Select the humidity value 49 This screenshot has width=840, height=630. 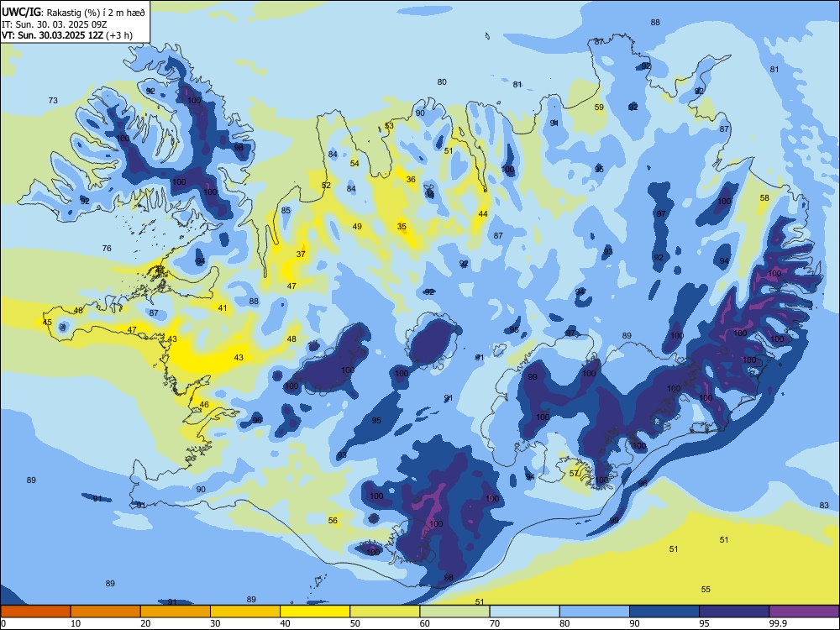tap(357, 227)
